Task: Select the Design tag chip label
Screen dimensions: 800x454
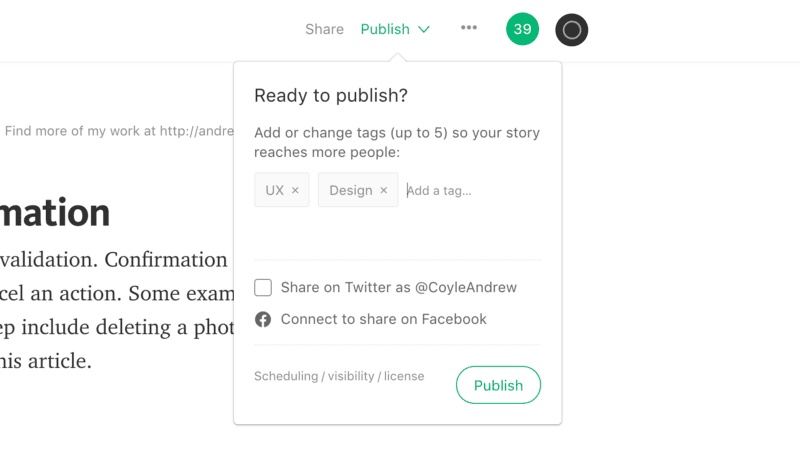Action: 351,190
